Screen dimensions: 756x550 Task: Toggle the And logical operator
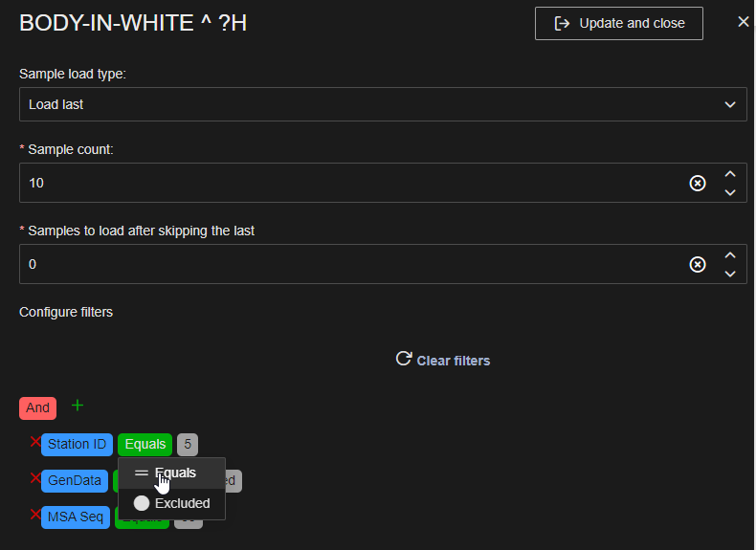coord(37,407)
